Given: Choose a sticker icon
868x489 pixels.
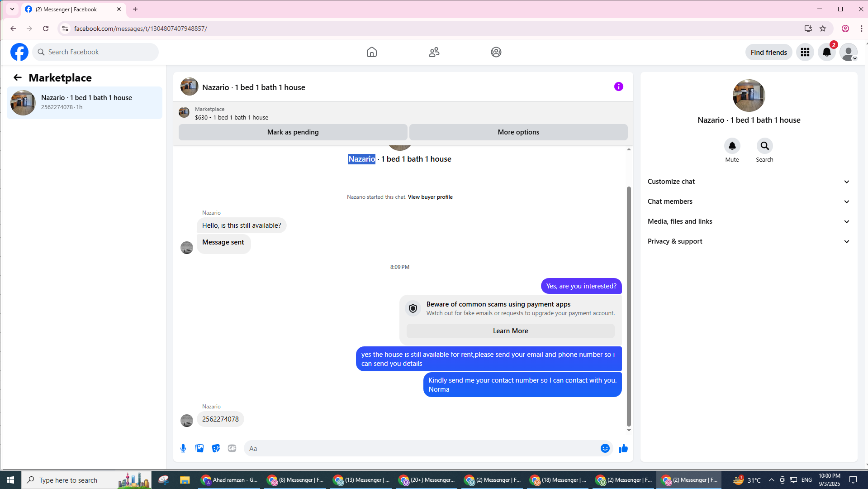Looking at the screenshot, I should [216, 448].
